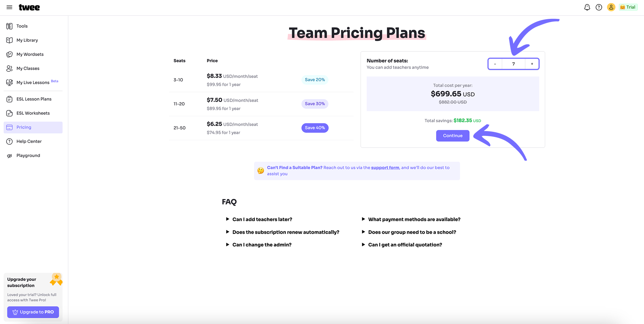644x324 pixels.
Task: Open the support form link
Action: pyautogui.click(x=385, y=167)
